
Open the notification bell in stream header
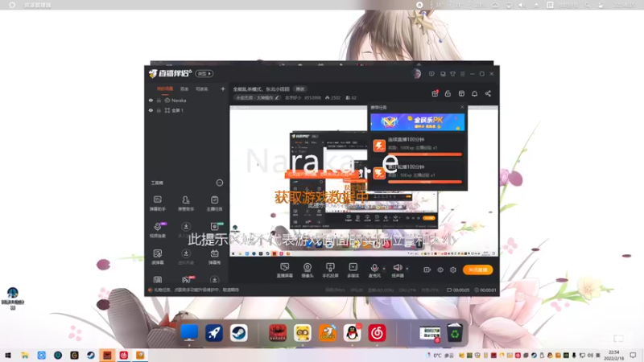pos(474,93)
